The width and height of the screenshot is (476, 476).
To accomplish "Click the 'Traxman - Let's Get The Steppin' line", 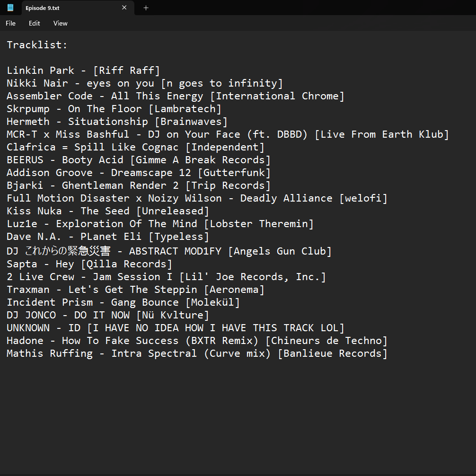I will click(135, 289).
